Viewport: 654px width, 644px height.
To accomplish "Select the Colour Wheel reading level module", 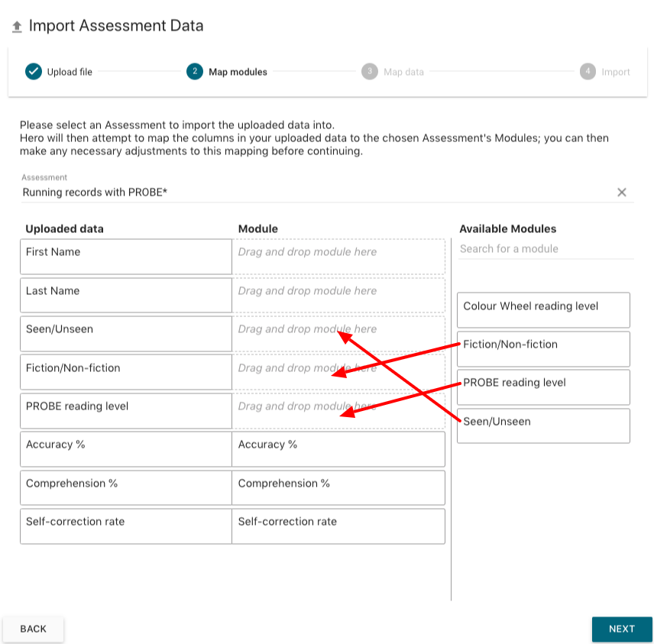I will tap(543, 309).
